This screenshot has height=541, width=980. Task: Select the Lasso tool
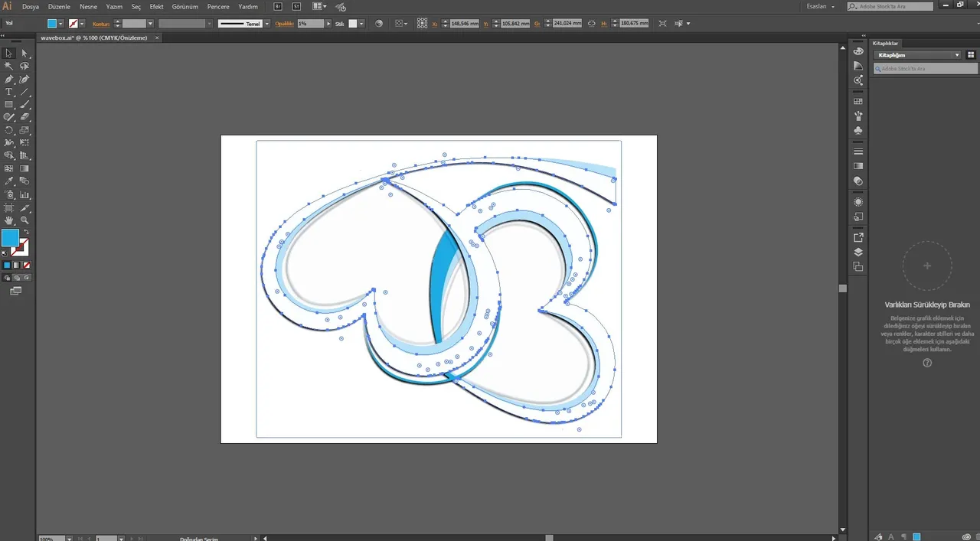pos(24,66)
